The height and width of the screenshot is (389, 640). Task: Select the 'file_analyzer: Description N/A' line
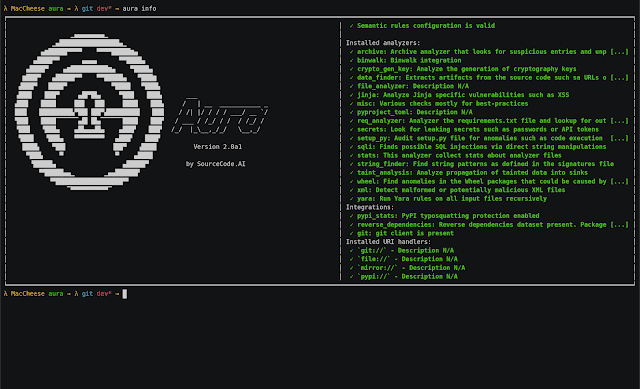click(x=409, y=86)
